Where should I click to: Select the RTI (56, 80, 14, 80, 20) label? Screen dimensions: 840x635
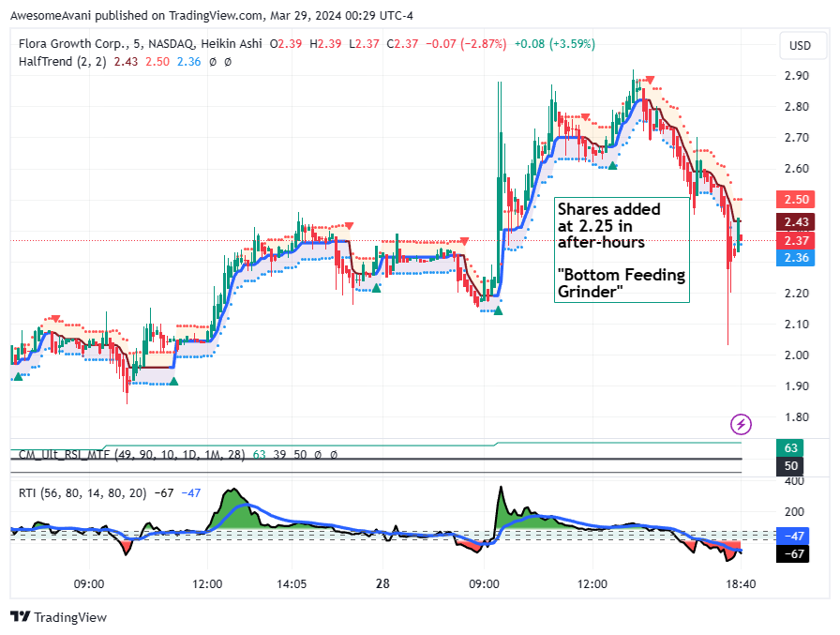click(x=82, y=493)
